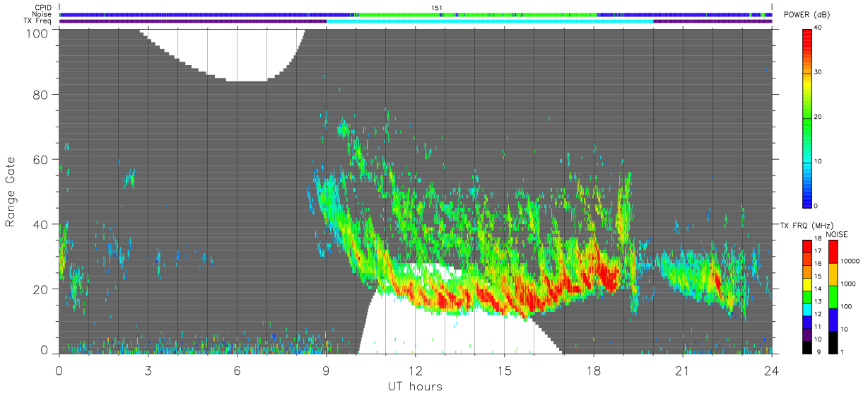
Task: Click the 0 label on power scale
Action: pos(816,206)
